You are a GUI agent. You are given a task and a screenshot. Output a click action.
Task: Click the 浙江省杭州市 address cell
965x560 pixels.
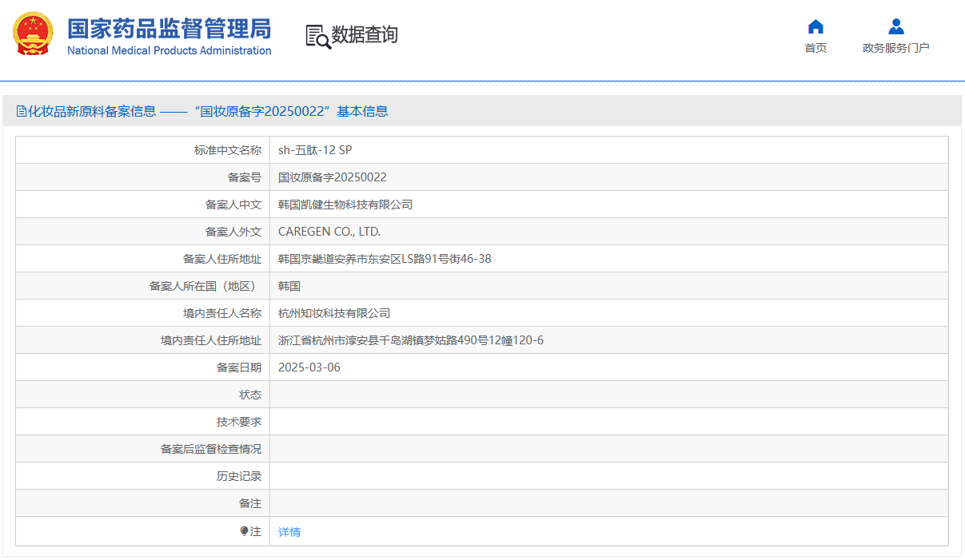(x=410, y=340)
